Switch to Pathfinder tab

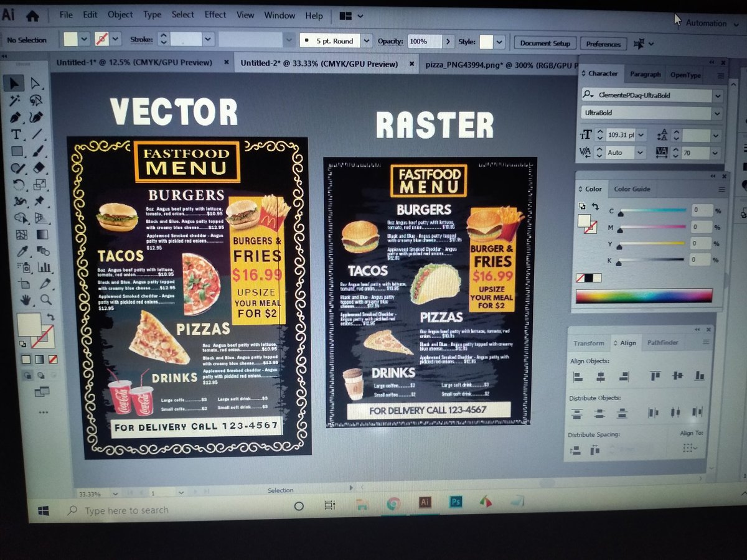click(x=662, y=343)
